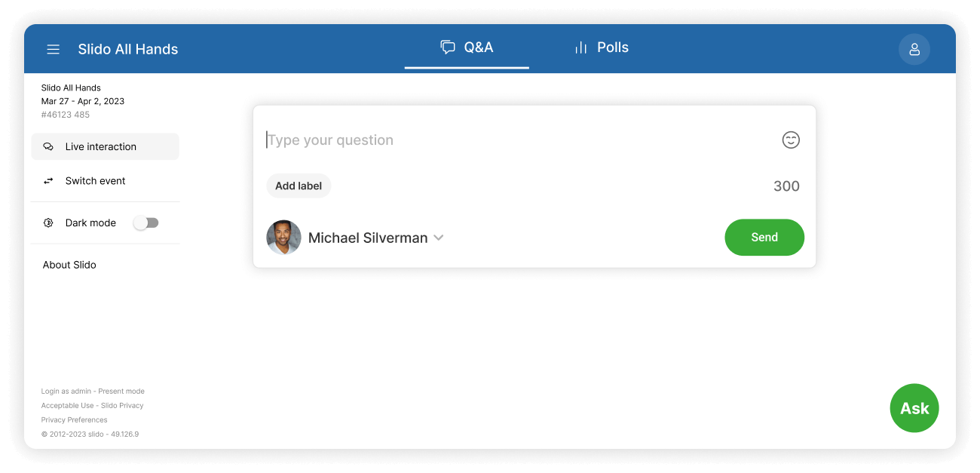
Task: Click the Dark mode moon icon
Action: 48,223
